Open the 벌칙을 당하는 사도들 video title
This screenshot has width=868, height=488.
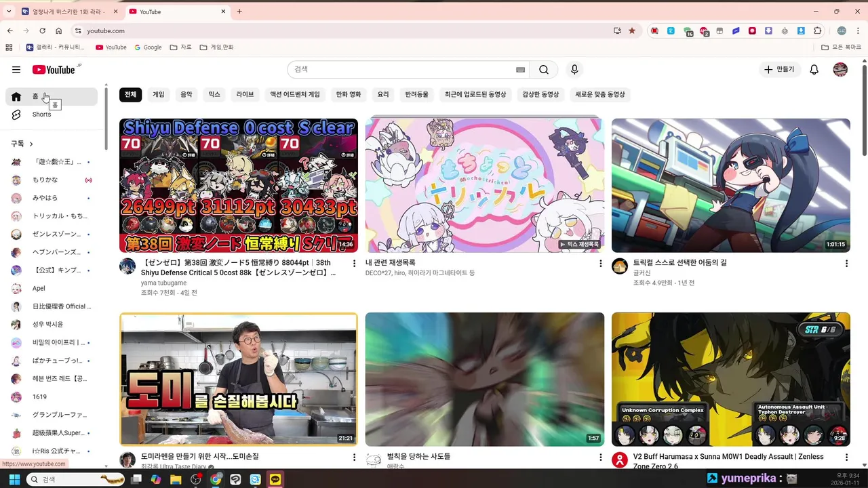point(418,457)
